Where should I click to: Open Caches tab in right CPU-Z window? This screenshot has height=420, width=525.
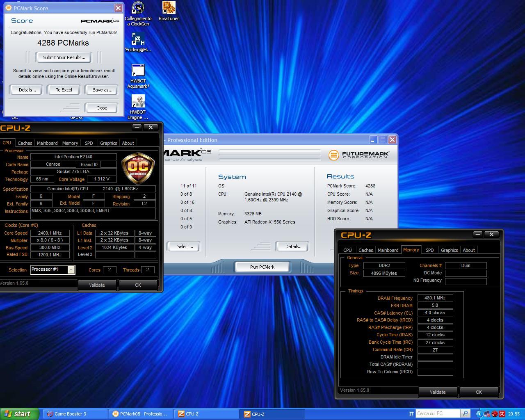point(365,250)
